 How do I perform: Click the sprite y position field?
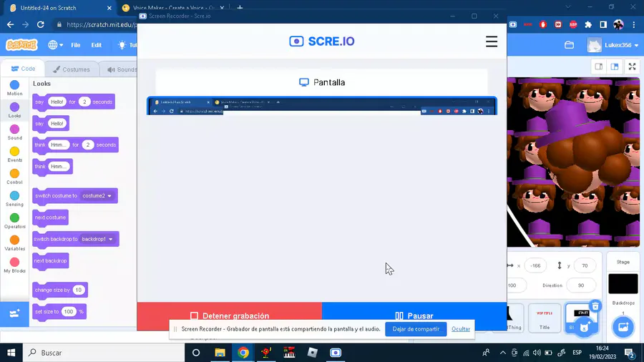[585, 265]
